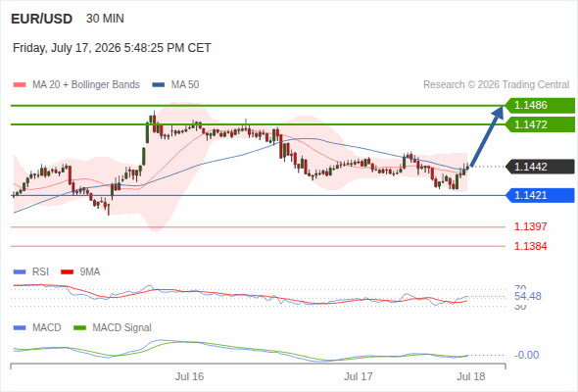Select the 30 MIN timeframe label

point(105,19)
